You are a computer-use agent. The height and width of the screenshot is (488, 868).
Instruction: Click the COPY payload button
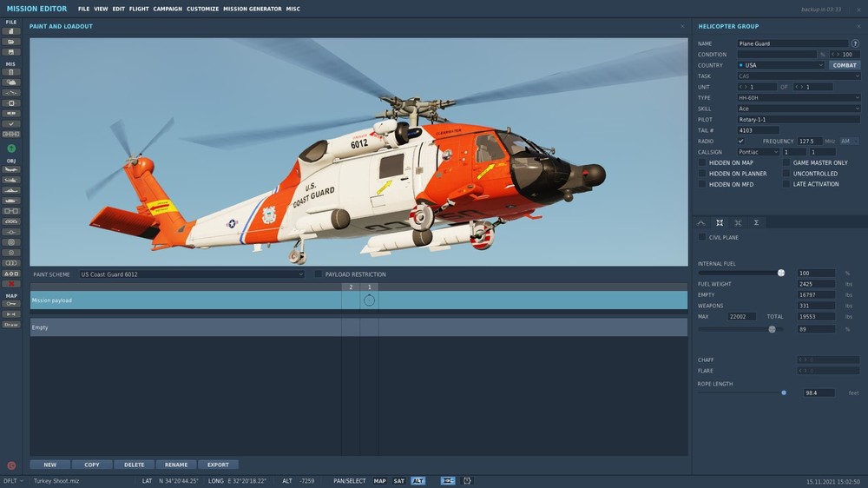coord(92,465)
